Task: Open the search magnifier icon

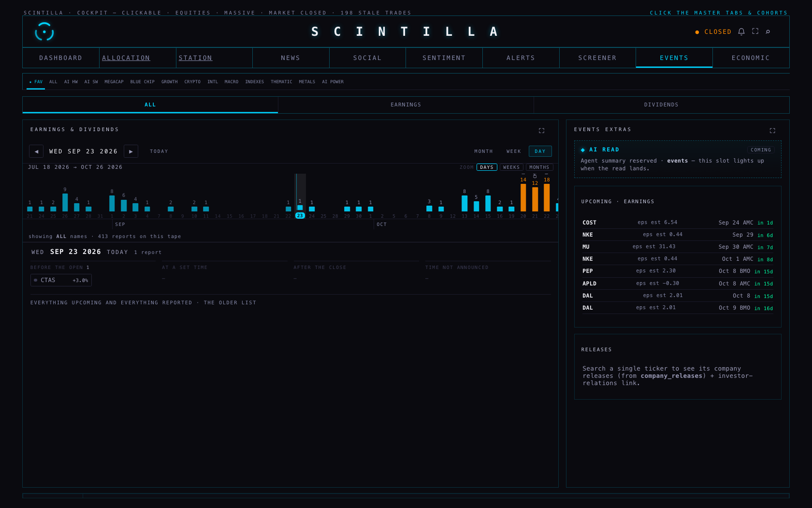Action: tap(768, 31)
